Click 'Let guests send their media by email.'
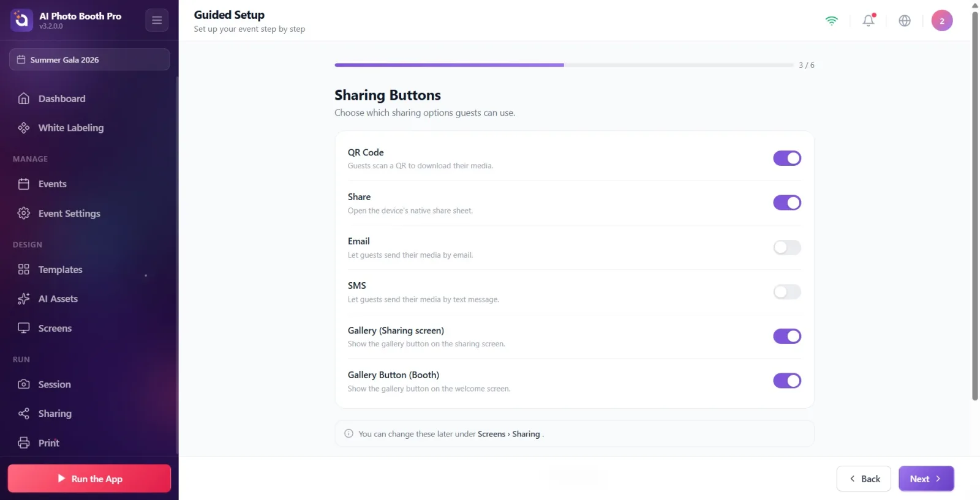Screen dimensions: 980x500 coord(410,255)
